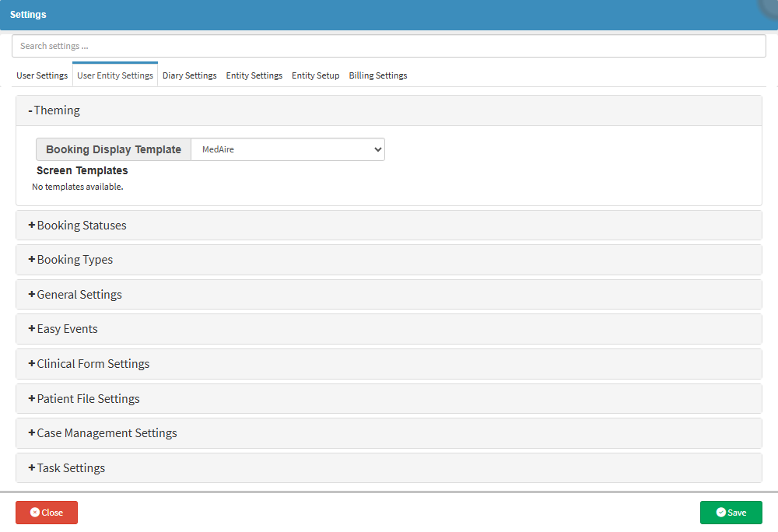Image resolution: width=778 pixels, height=532 pixels.
Task: Expand the Clinical Form Settings section
Action: coord(89,364)
